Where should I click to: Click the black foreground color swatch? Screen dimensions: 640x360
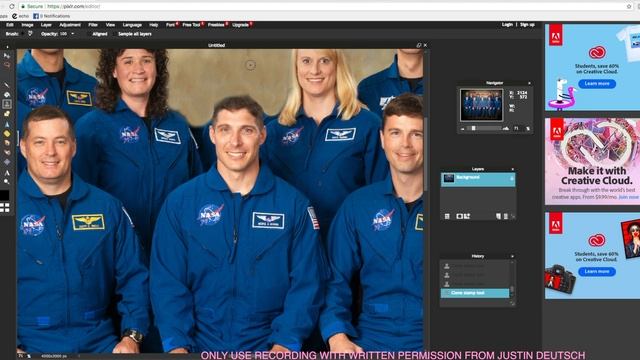coord(4,195)
